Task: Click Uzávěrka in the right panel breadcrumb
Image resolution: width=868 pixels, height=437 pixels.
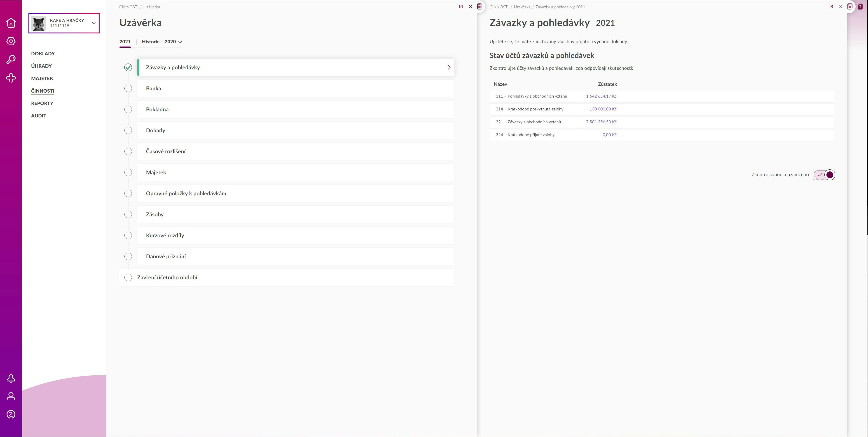Action: click(522, 7)
